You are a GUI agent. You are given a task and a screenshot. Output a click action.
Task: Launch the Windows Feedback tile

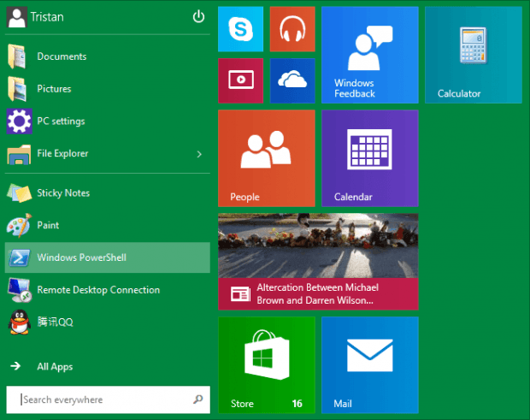click(369, 55)
